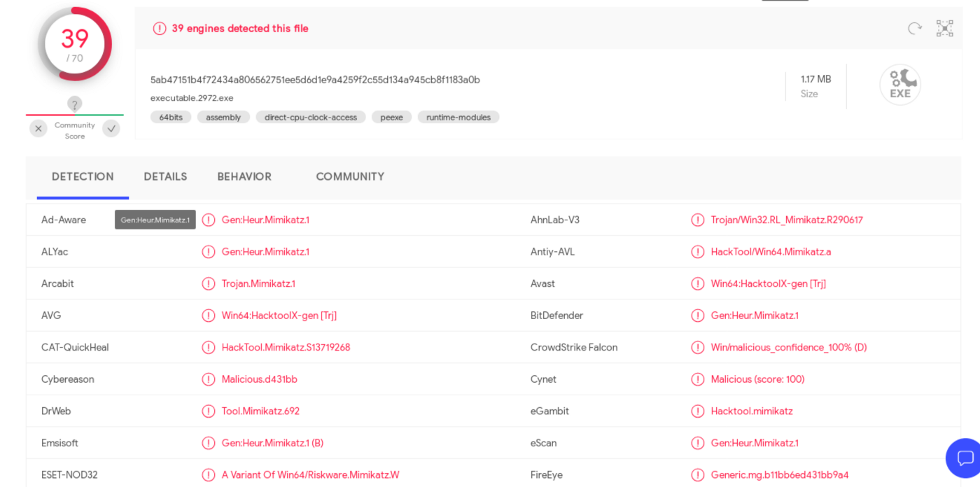This screenshot has height=487, width=980.
Task: Click the Gen:Heur.Mimikatz.1 (B) result
Action: coord(272,443)
